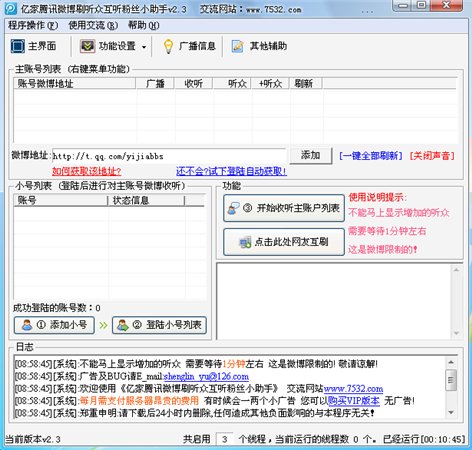Viewport: 472px width, 450px height.
Task: Click the 已经运行[00:10:45] status text
Action: (423, 439)
